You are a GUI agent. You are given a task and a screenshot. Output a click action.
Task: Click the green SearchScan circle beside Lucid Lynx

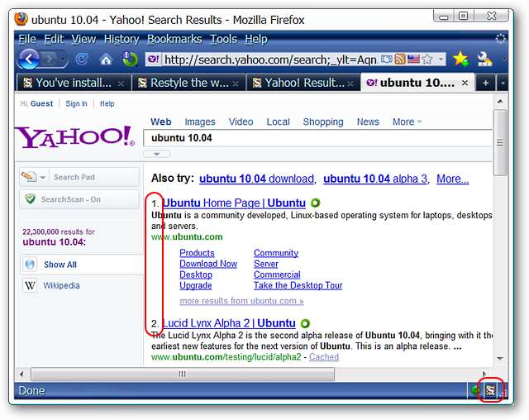305,323
